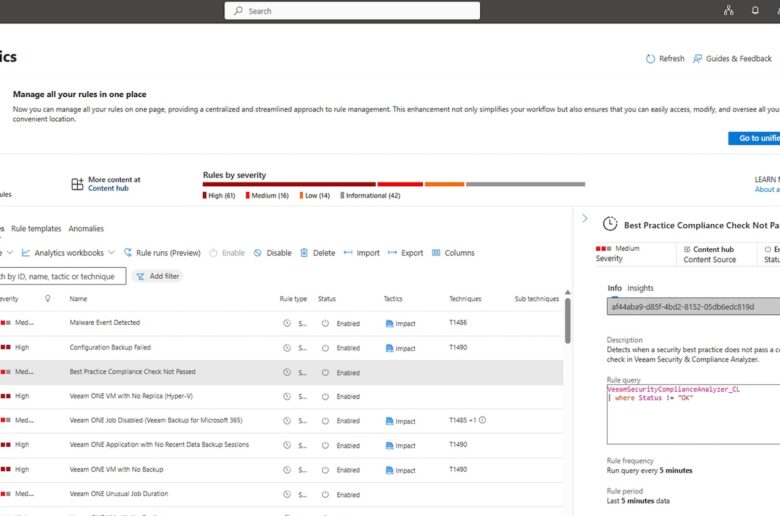Click the Refresh icon
Image resolution: width=780 pixels, height=516 pixels.
point(651,59)
